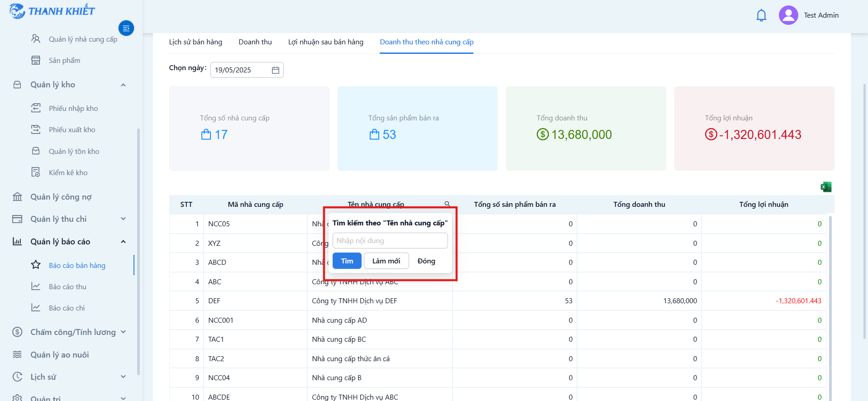Click the Tổng lợi nhuận card
868x401 pixels.
tap(754, 129)
